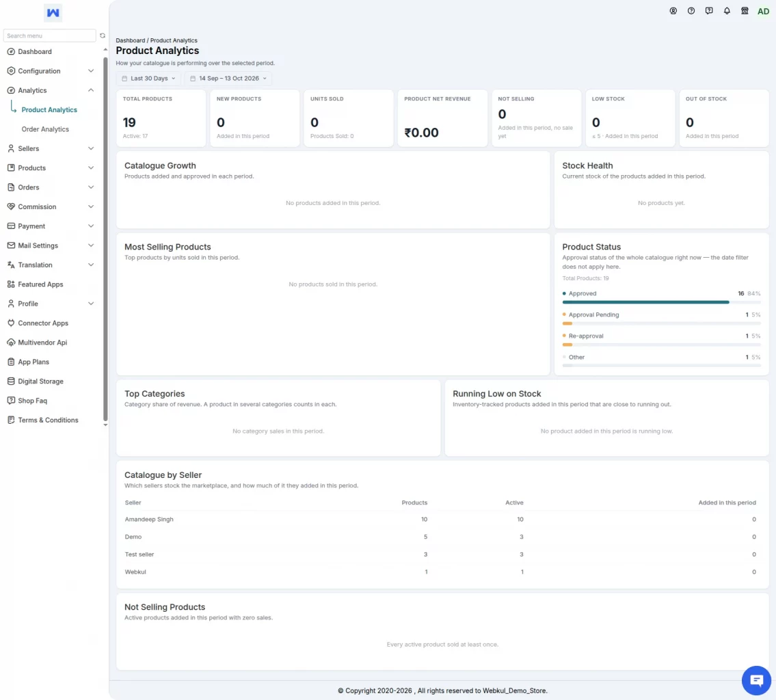Screen dimensions: 776x700
Task: Open Multivendor Api menu item
Action: (42, 342)
